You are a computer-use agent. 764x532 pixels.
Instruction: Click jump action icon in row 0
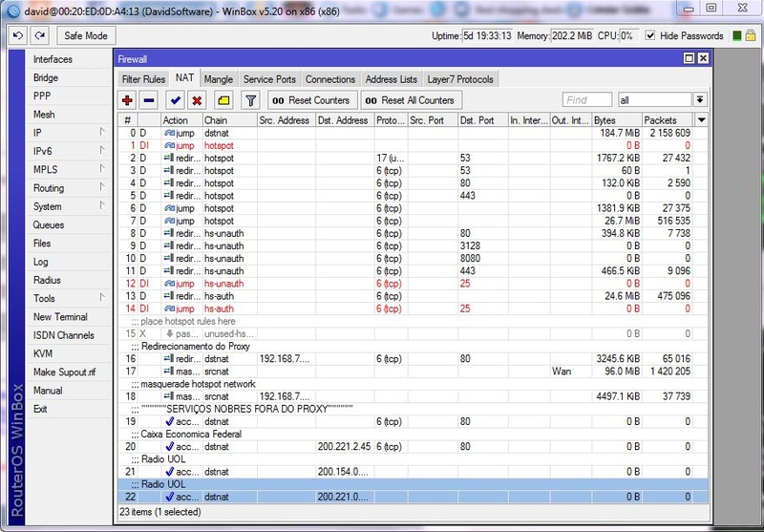pos(169,133)
